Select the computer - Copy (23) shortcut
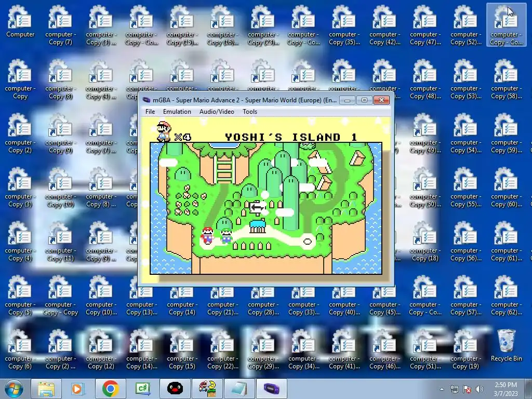The height and width of the screenshot is (399, 532). (263, 25)
